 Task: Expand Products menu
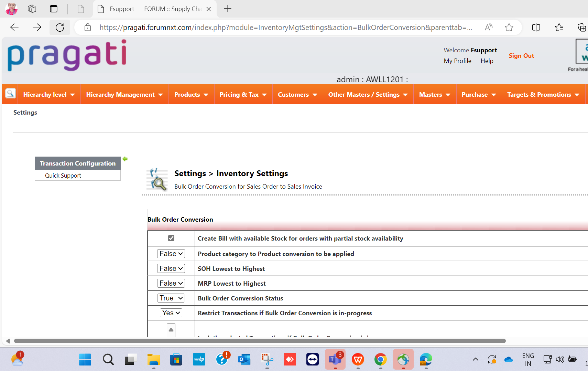pos(191,95)
